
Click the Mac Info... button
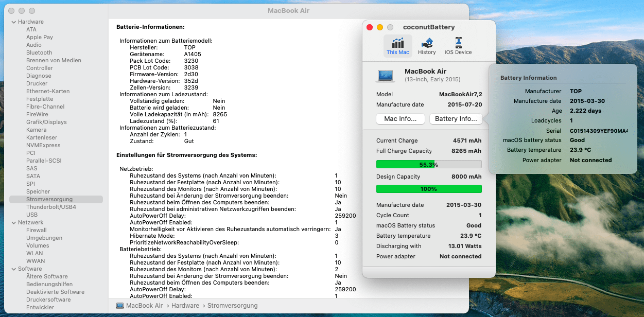(x=401, y=119)
